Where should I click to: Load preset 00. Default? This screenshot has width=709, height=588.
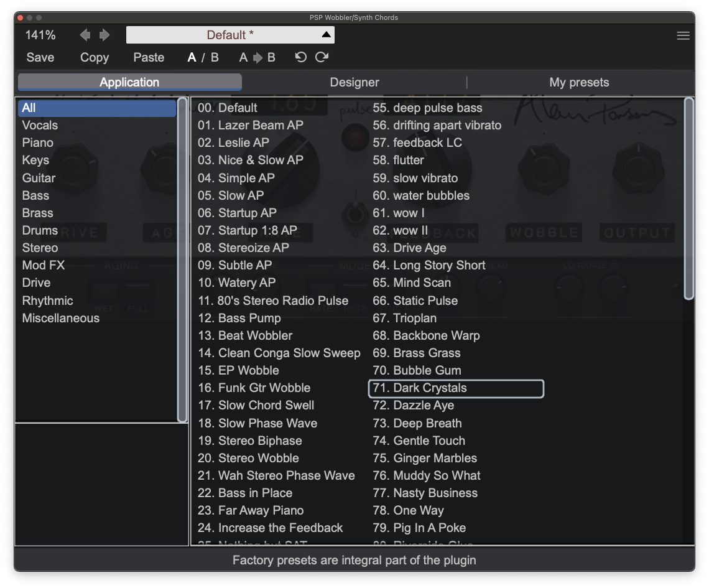coord(228,108)
